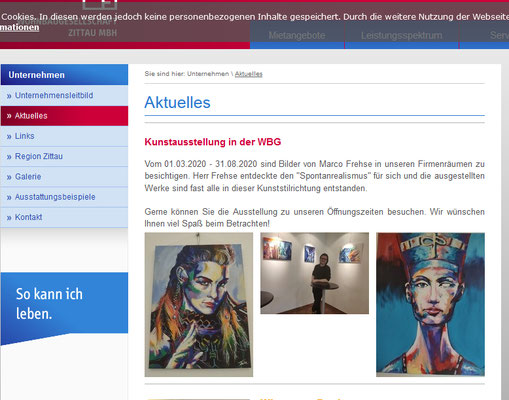This screenshot has height=400, width=509.
Task: Click the paragraph starting 'Vom 01.03.2020'
Action: tap(315, 176)
